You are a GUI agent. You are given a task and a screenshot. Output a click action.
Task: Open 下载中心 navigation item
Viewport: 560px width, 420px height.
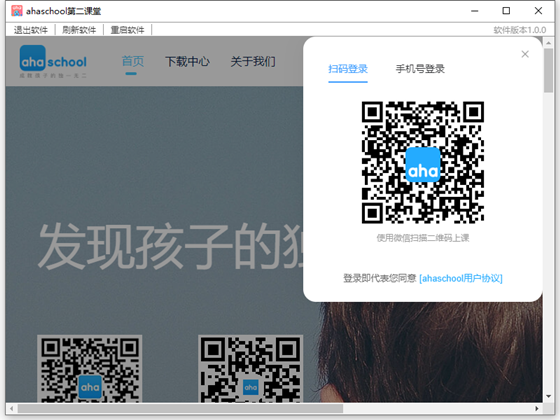(x=188, y=61)
